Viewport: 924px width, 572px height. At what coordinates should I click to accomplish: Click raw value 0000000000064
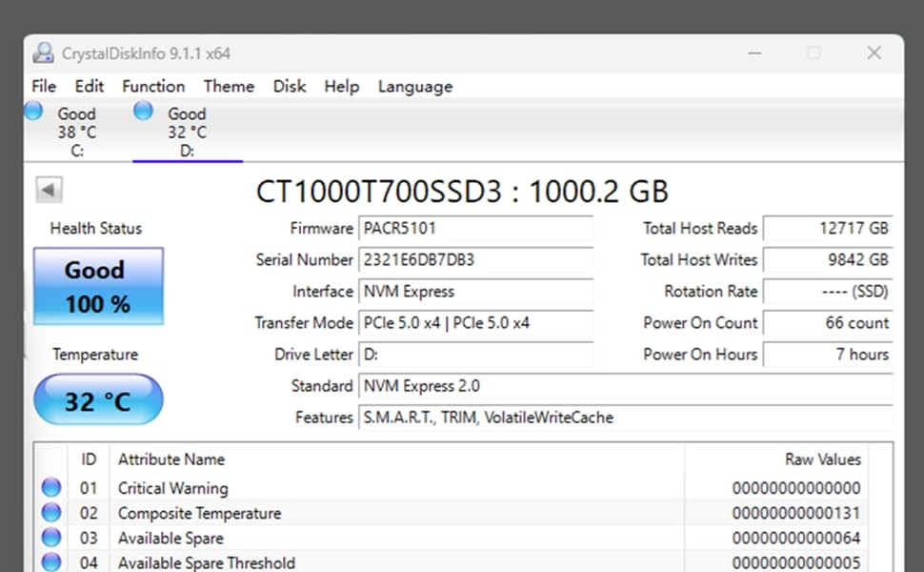tap(796, 538)
